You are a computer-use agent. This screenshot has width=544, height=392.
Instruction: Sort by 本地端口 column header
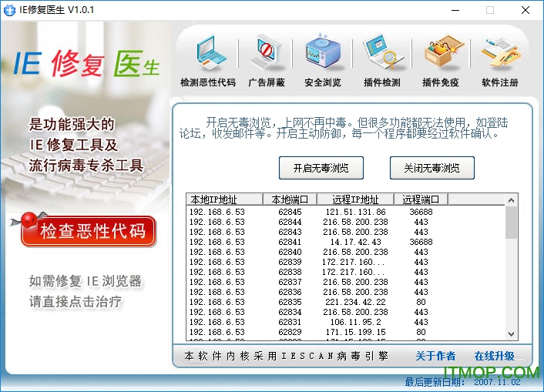click(x=289, y=199)
